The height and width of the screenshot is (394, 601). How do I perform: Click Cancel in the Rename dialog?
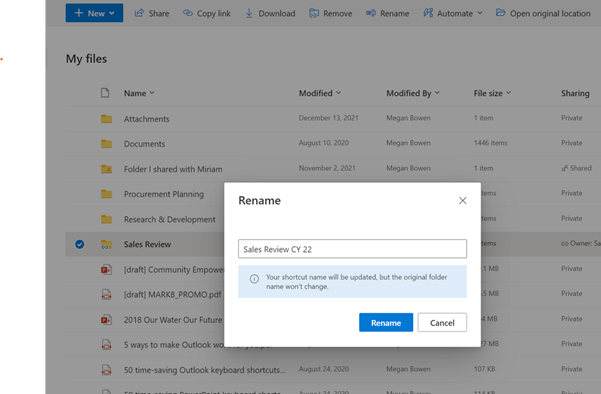click(442, 323)
